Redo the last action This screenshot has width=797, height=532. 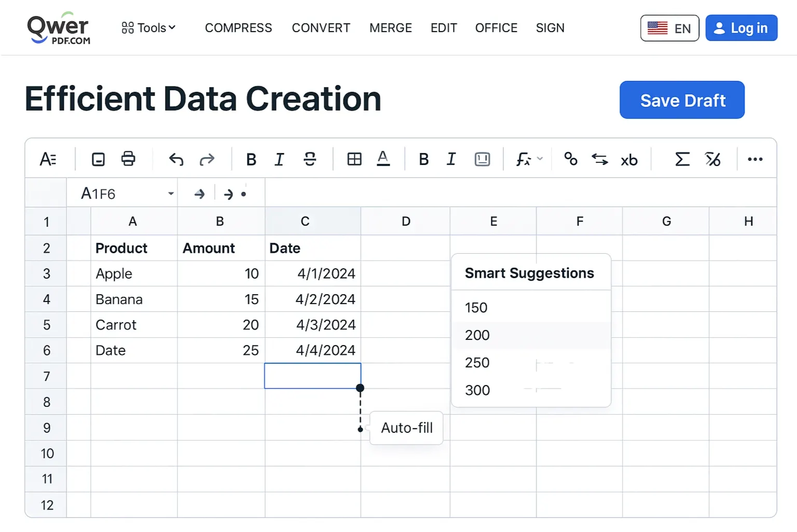[207, 159]
